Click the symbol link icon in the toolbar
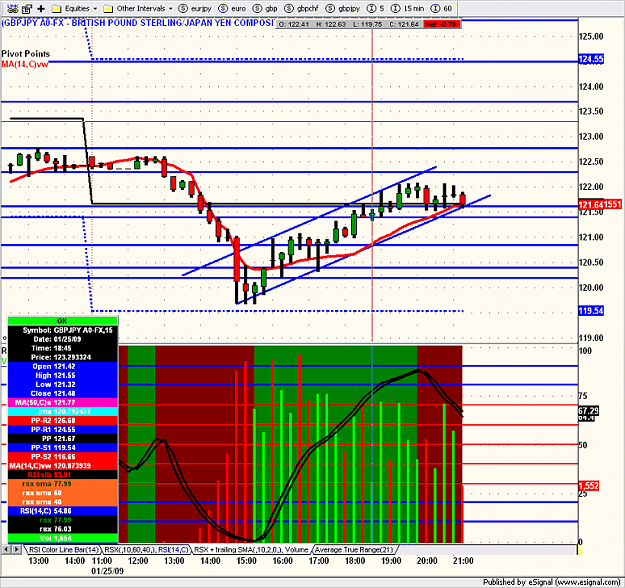 [x=12, y=8]
